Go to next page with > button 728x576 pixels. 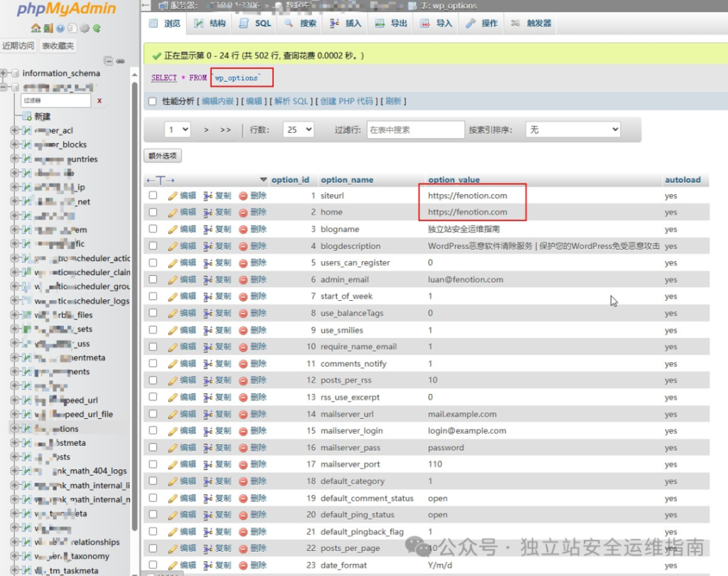coord(206,130)
